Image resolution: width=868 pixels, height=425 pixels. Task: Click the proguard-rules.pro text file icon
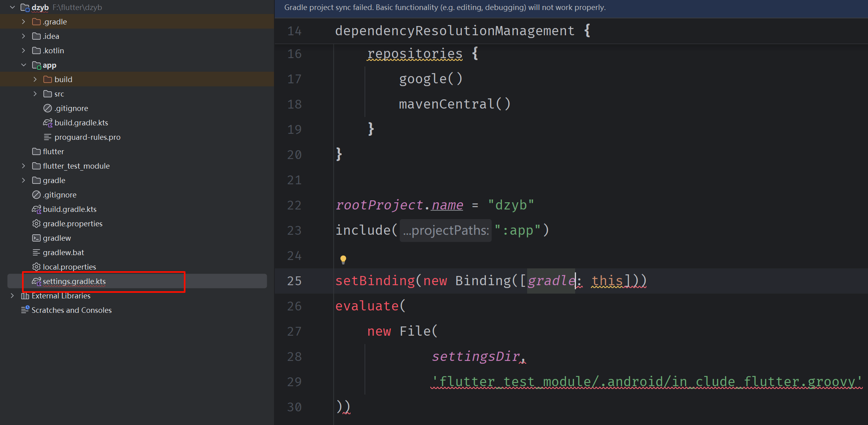48,137
